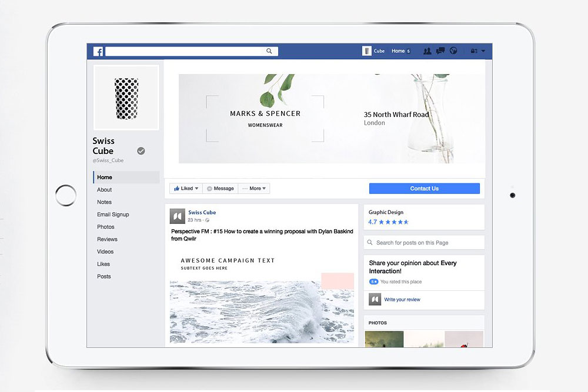The height and width of the screenshot is (392, 588).
Task: Click the Message button
Action: (x=220, y=189)
